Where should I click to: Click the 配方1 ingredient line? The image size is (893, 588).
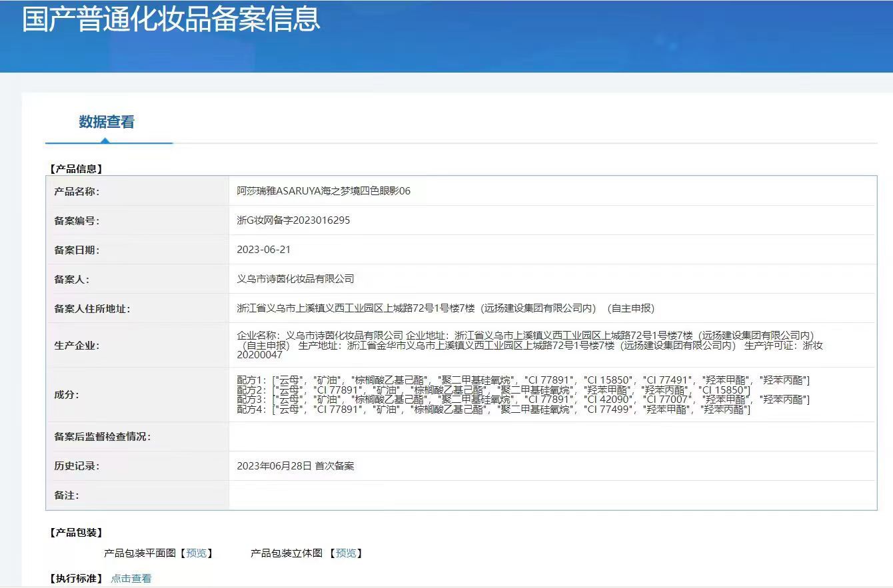click(x=524, y=380)
